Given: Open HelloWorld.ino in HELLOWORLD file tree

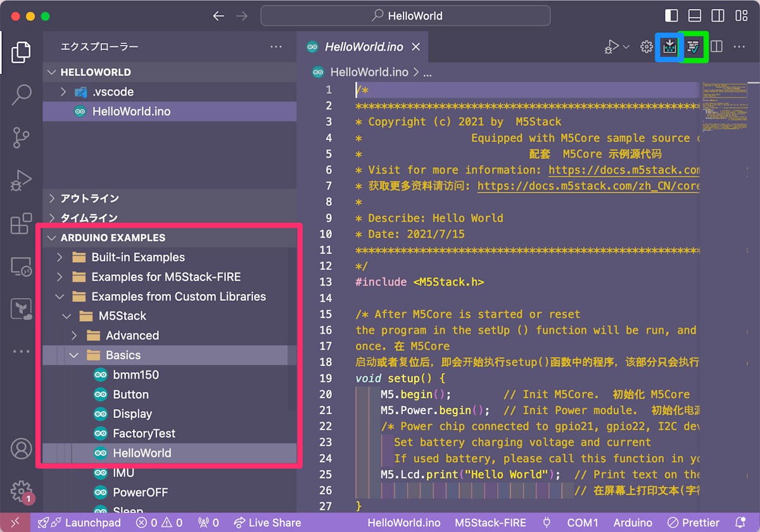Looking at the screenshot, I should (x=170, y=111).
